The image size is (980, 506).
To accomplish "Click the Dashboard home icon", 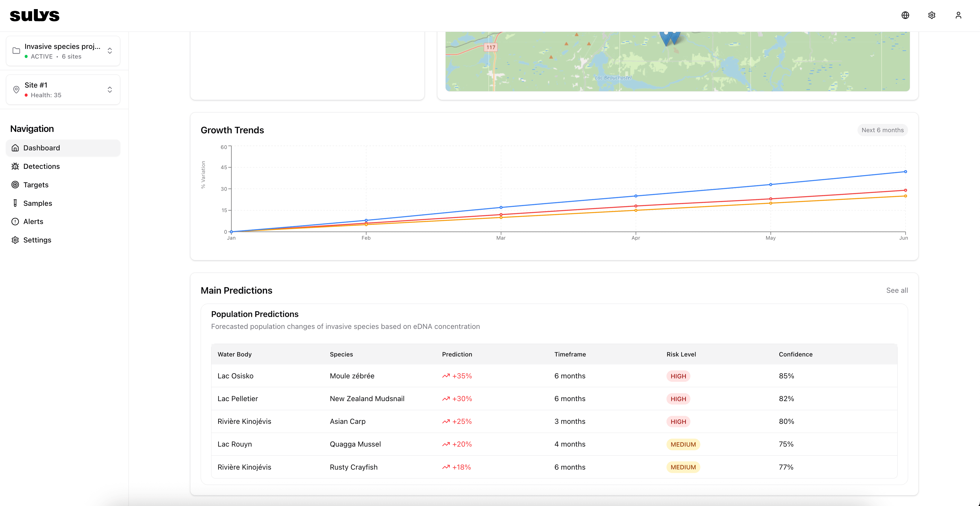I will [x=15, y=148].
